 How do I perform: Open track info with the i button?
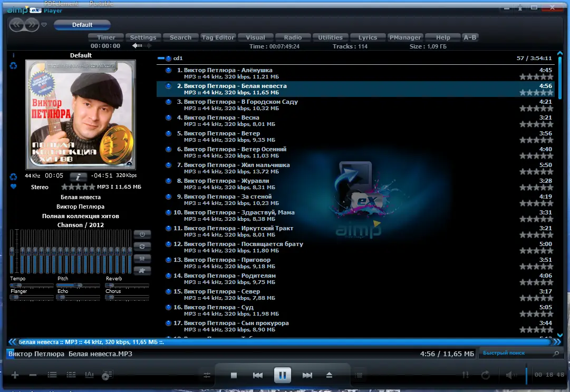[x=78, y=177]
